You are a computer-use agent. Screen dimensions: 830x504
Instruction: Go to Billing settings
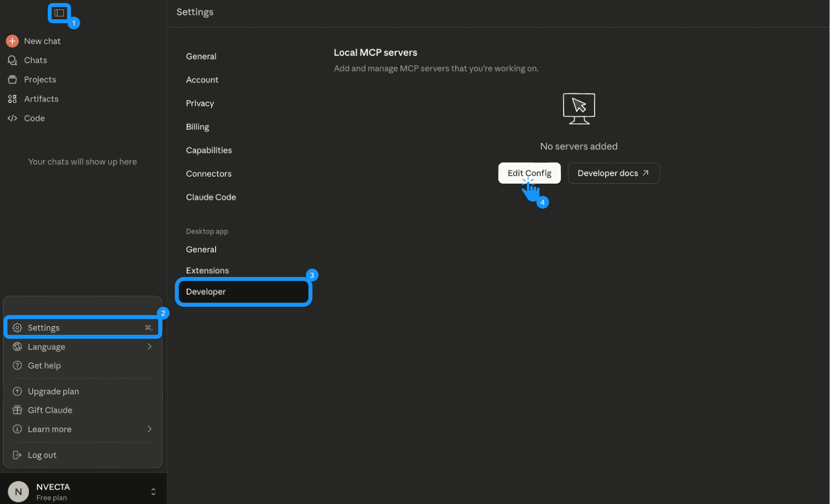197,127
